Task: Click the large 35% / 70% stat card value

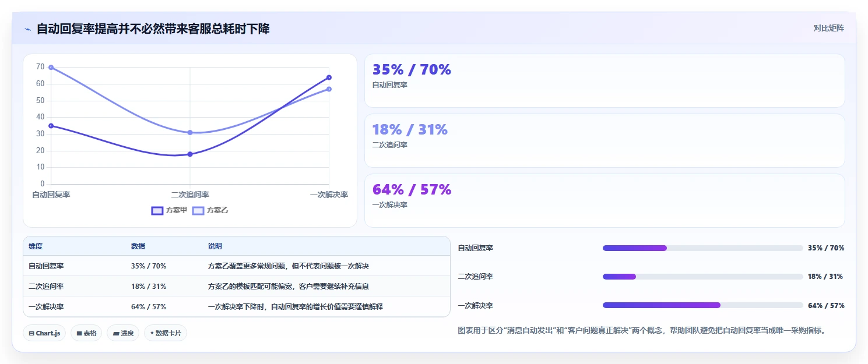Action: (x=412, y=70)
